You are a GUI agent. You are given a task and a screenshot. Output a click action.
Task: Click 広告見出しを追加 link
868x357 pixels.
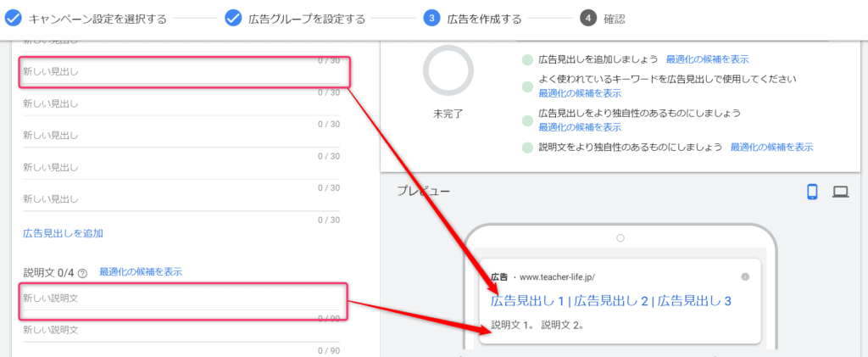pos(63,233)
